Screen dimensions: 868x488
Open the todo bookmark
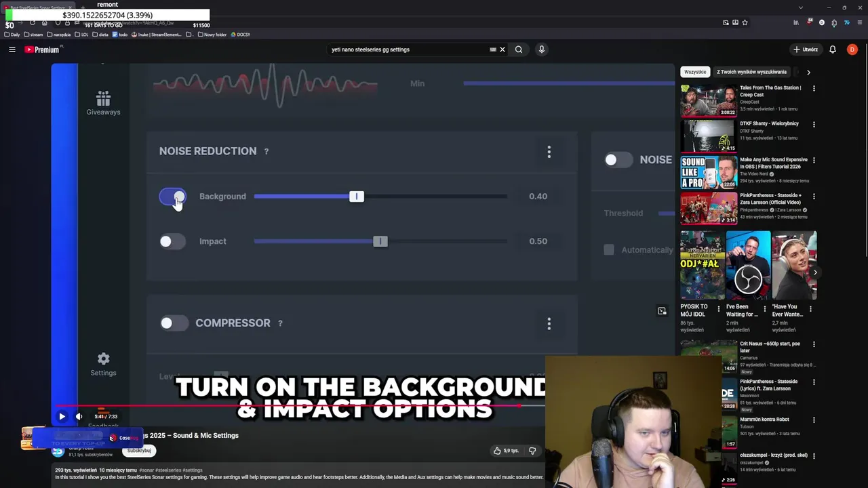[120, 35]
